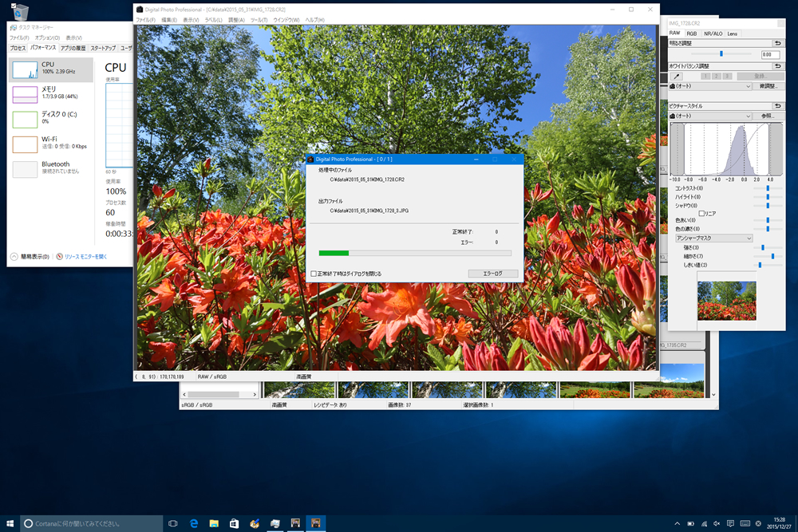Screen dimensions: 798x532
Task: Open the Picture Style auto dropdown
Action: tap(710, 116)
